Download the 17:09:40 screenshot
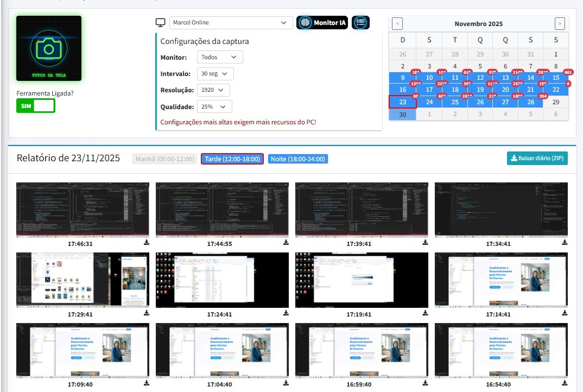The image size is (583, 392). point(145,384)
